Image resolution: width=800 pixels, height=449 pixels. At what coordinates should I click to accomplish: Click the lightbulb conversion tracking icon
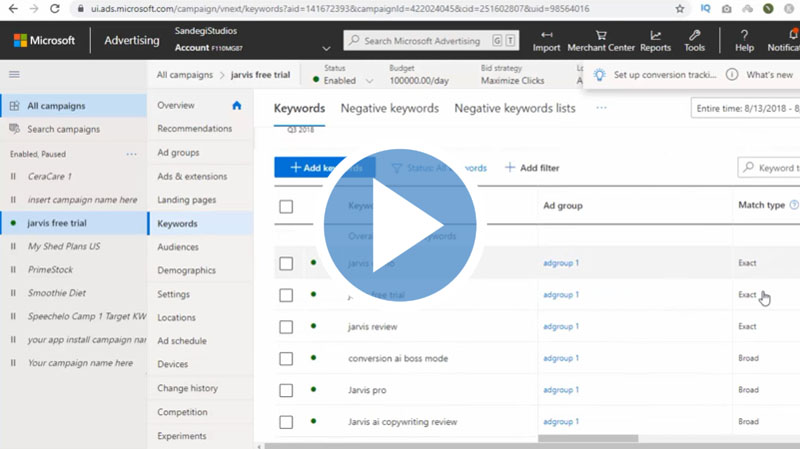coord(599,74)
